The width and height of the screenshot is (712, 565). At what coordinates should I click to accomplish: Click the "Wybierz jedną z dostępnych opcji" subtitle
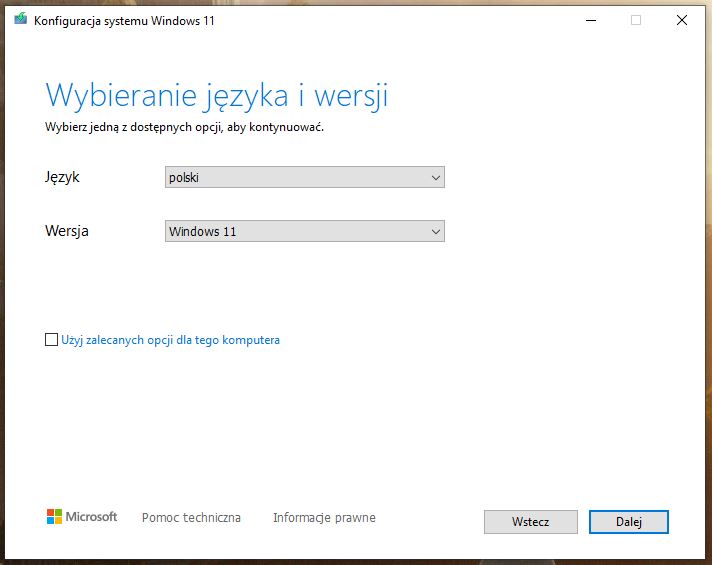click(184, 128)
